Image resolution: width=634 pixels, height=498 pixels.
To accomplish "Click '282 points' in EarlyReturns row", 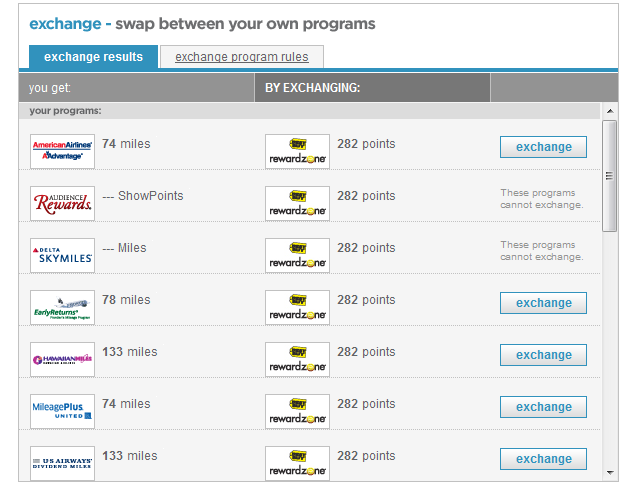I will point(366,300).
